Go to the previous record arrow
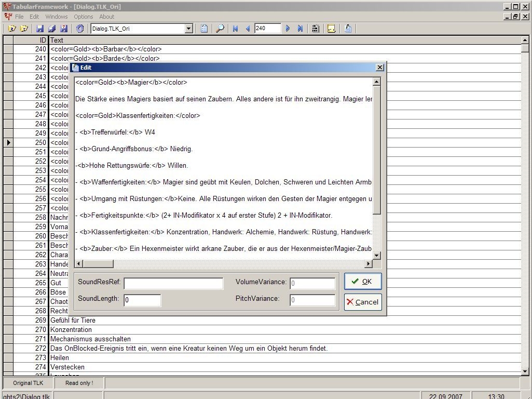The image size is (532, 399). [x=248, y=29]
